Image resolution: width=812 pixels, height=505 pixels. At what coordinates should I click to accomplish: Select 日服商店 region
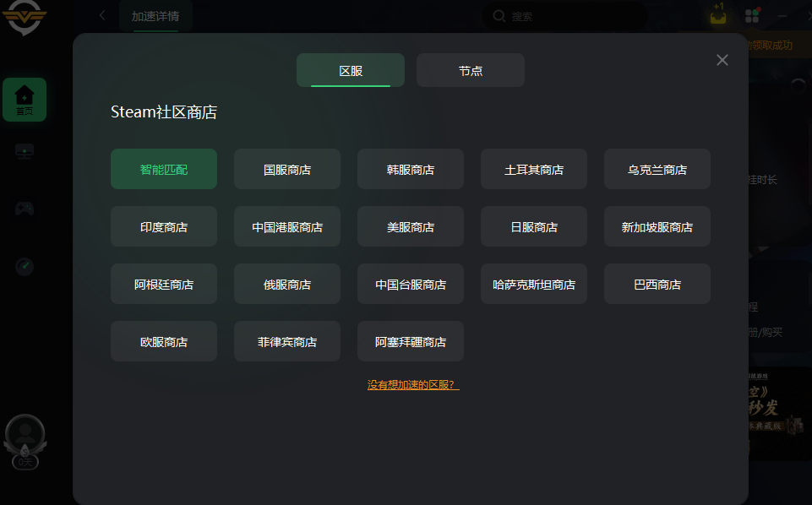pos(534,226)
